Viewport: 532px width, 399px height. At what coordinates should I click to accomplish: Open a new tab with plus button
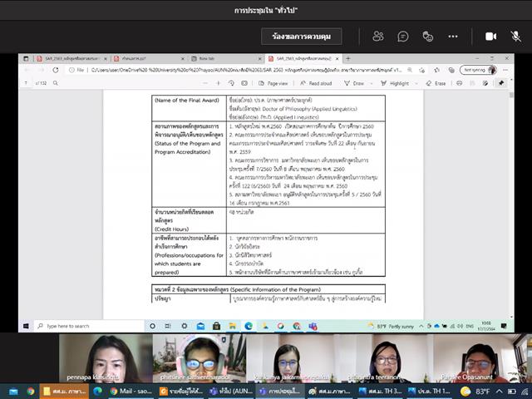click(348, 59)
